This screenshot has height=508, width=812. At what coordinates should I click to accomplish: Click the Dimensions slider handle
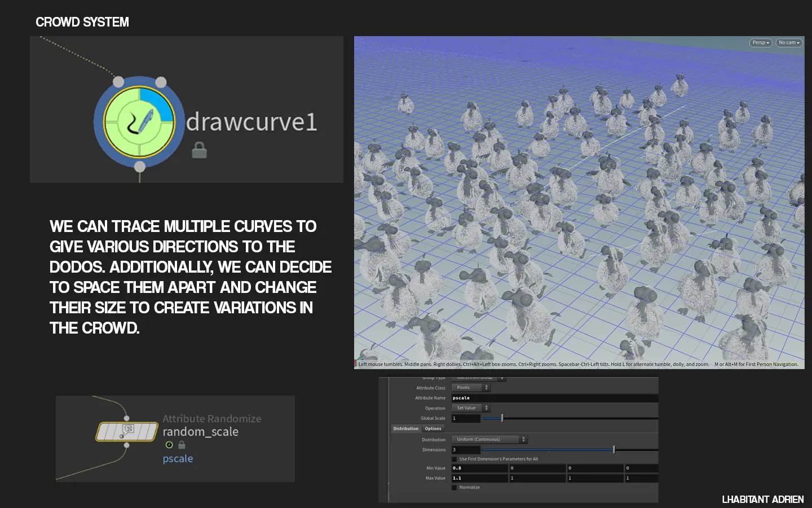coord(614,450)
